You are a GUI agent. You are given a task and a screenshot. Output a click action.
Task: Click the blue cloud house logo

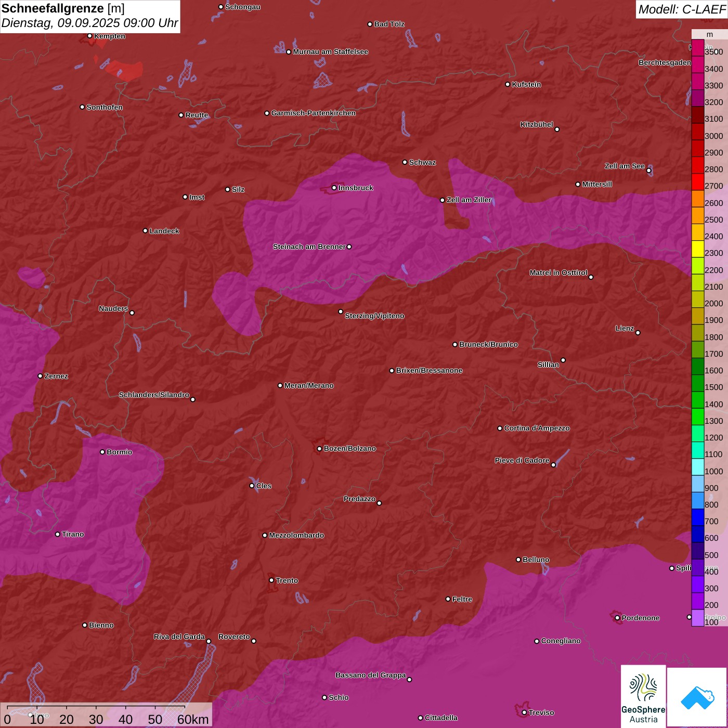point(697,697)
